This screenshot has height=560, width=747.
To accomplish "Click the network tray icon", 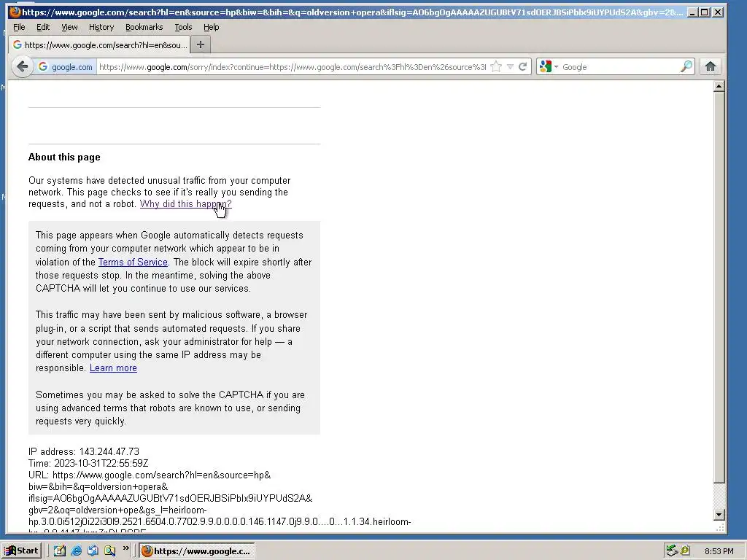I will (672, 551).
